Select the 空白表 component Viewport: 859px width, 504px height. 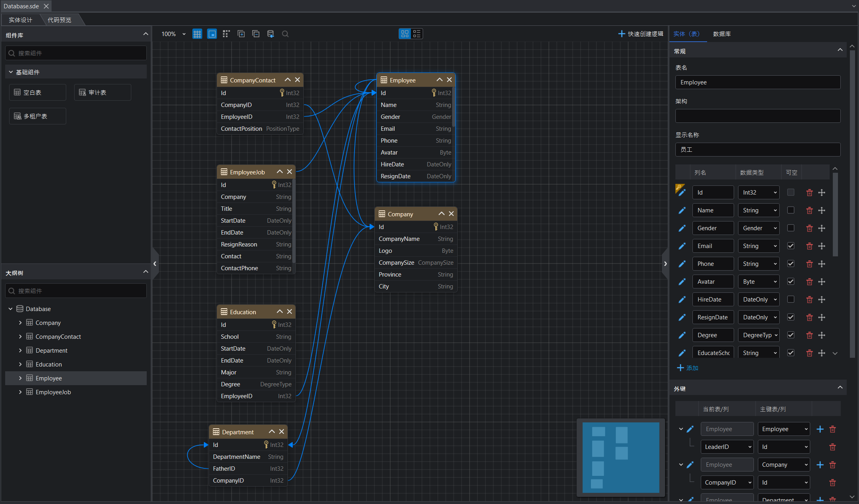[x=38, y=92]
